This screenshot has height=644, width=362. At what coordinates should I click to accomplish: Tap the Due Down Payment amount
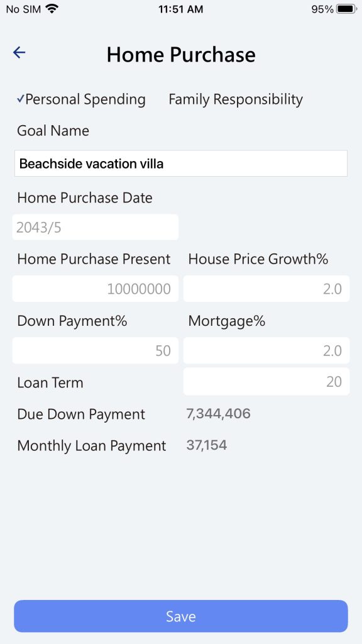point(218,414)
